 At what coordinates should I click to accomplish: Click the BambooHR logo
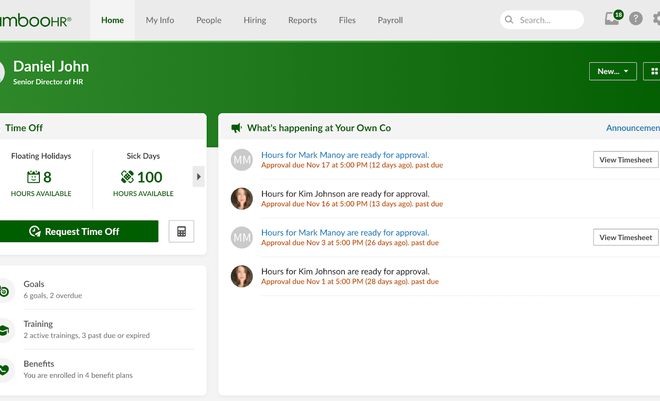(36, 20)
